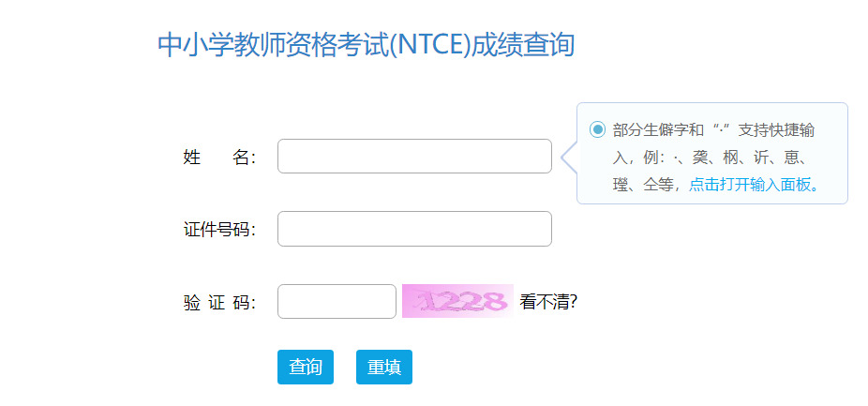
Task: Click the 姓名 name input field
Action: point(414,157)
